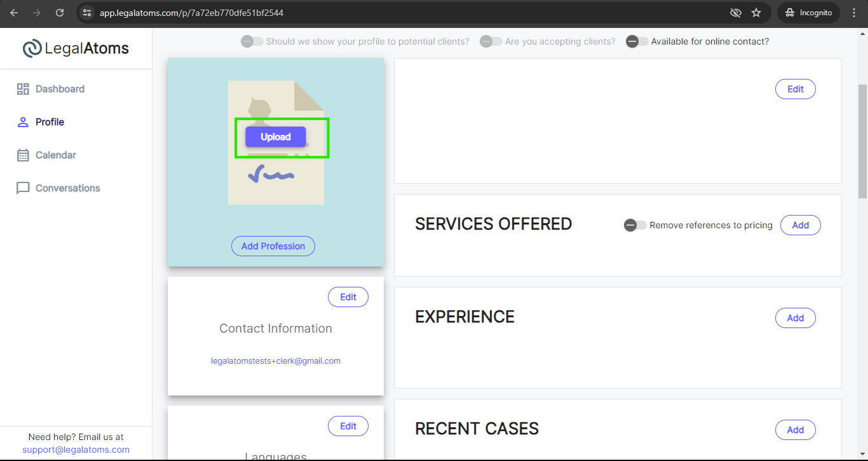Edit the Contact Information card
This screenshot has width=868, height=461.
point(348,297)
